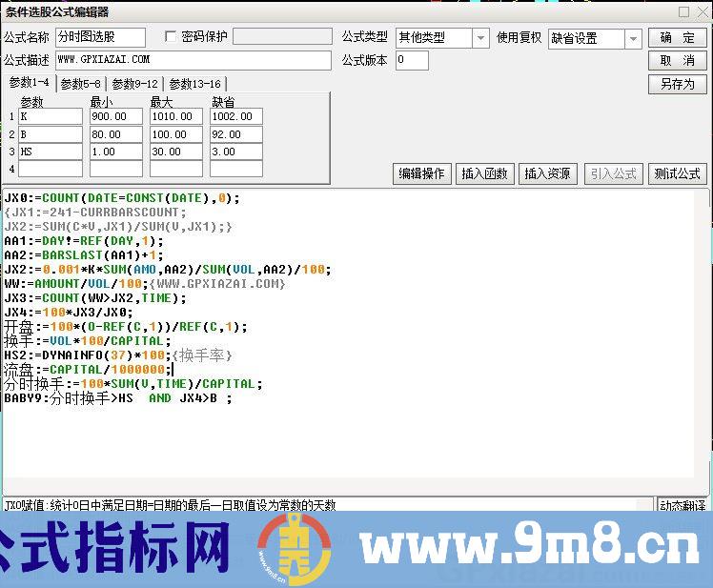This screenshot has width=713, height=588.
Task: Click the 取消 button
Action: pyautogui.click(x=677, y=60)
